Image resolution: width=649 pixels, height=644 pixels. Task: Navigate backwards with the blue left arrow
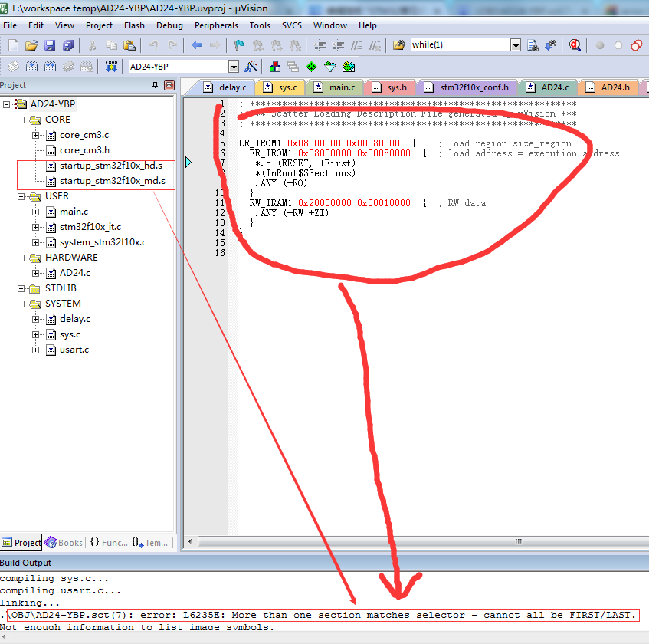197,45
